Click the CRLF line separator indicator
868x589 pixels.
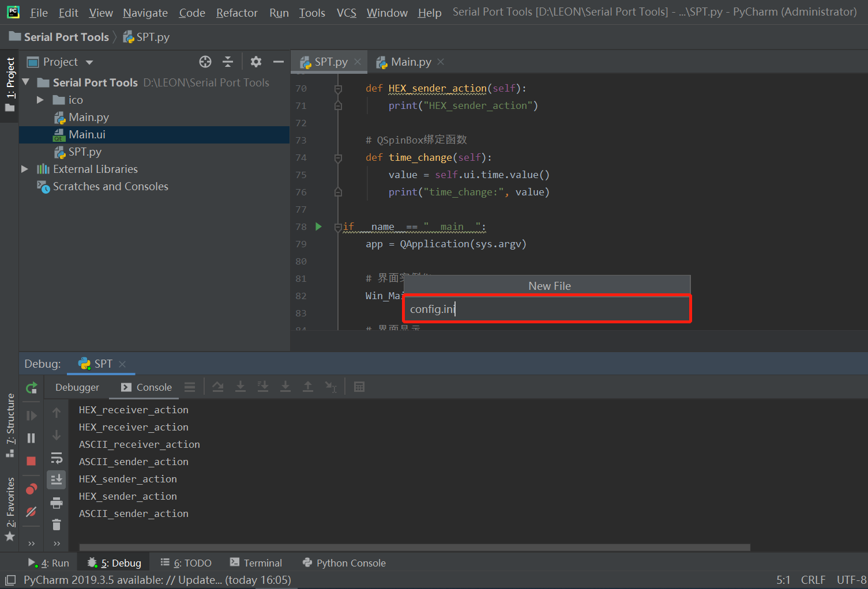pyautogui.click(x=813, y=580)
